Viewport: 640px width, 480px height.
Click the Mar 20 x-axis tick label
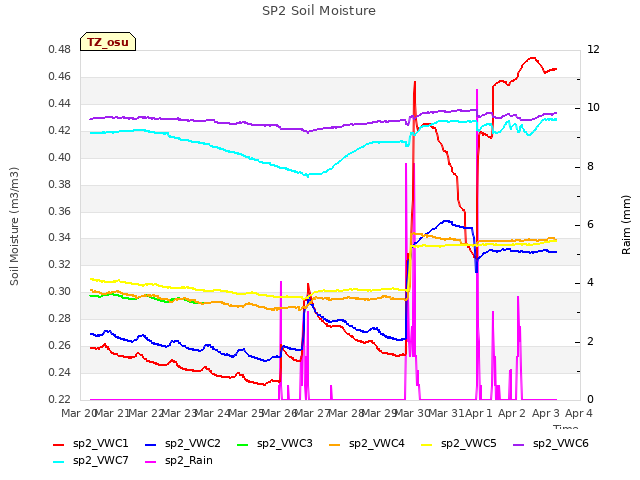click(78, 413)
